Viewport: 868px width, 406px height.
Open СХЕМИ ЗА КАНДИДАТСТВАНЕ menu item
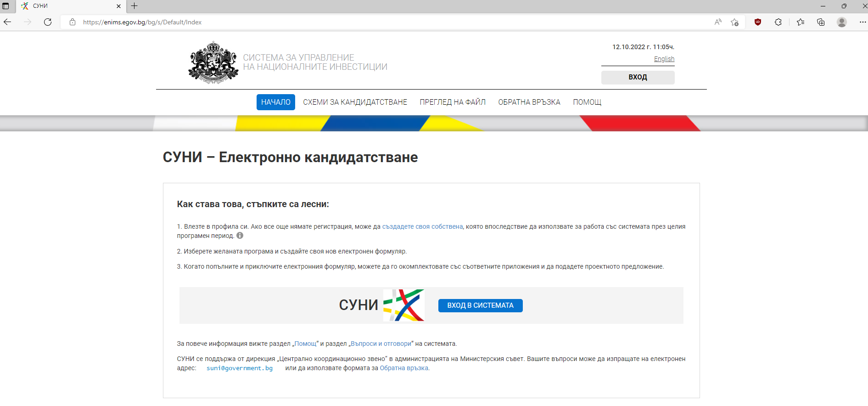355,102
